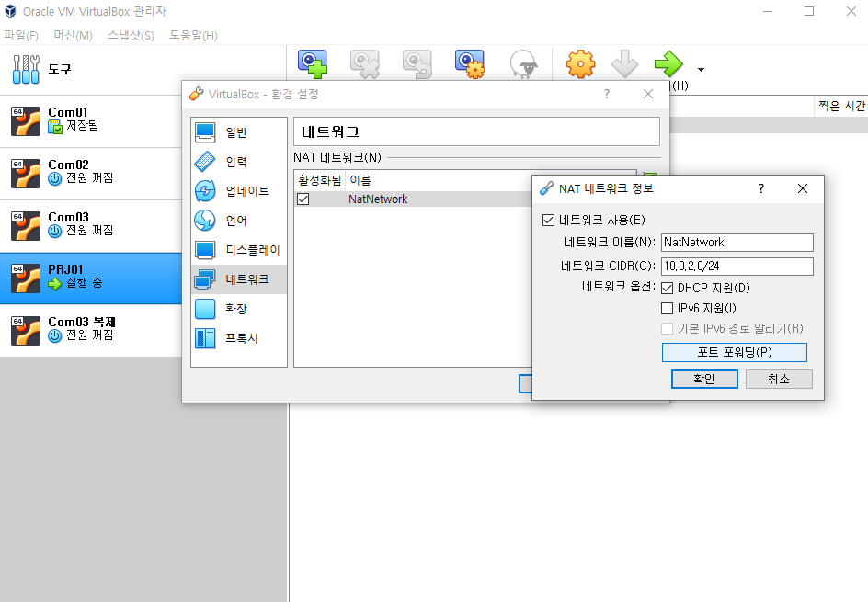
Task: Open 언어 settings category
Action: (238, 221)
